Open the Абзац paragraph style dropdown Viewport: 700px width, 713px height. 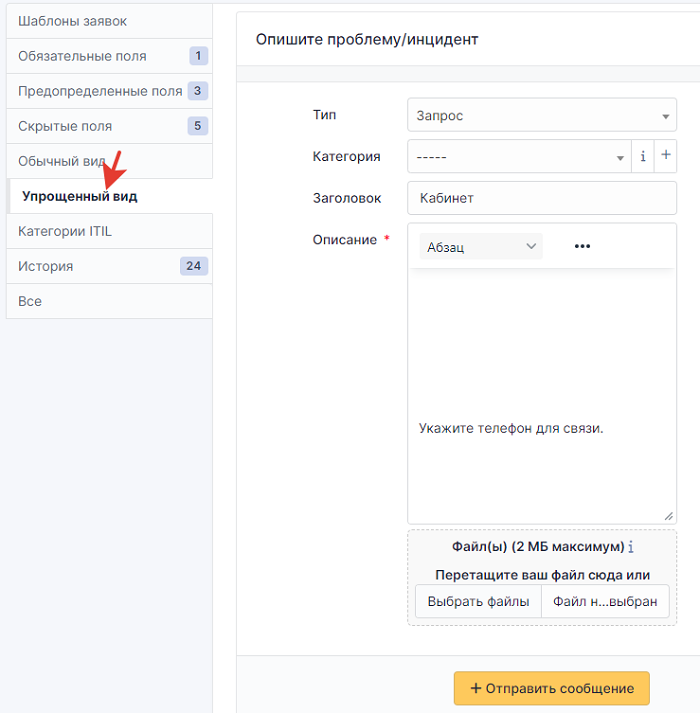point(481,246)
